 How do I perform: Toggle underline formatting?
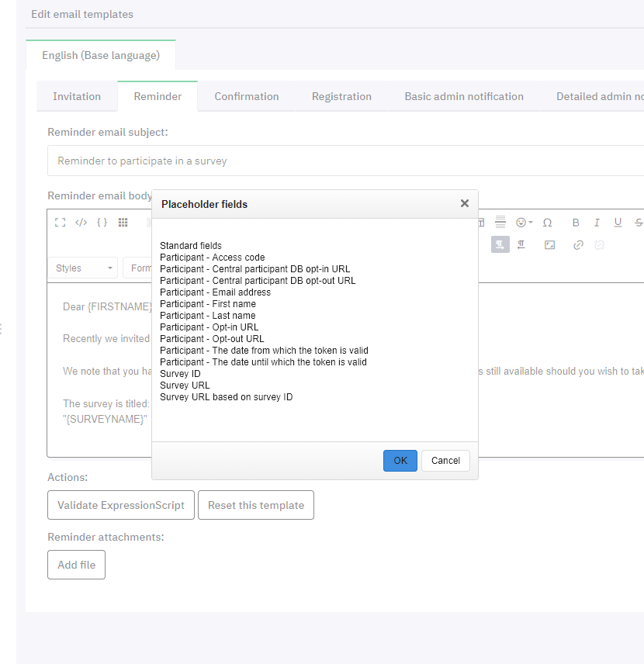pyautogui.click(x=618, y=223)
